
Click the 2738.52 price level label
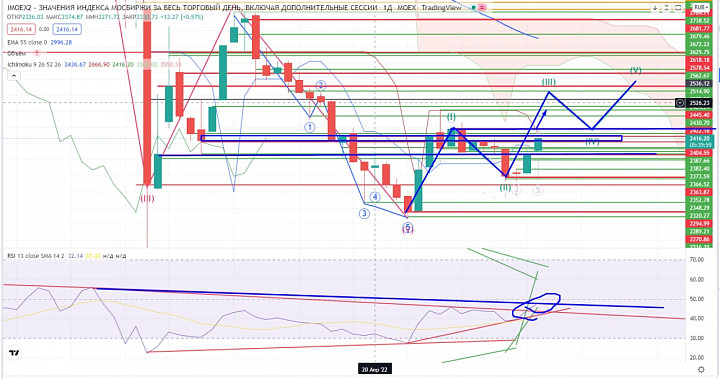click(x=699, y=21)
